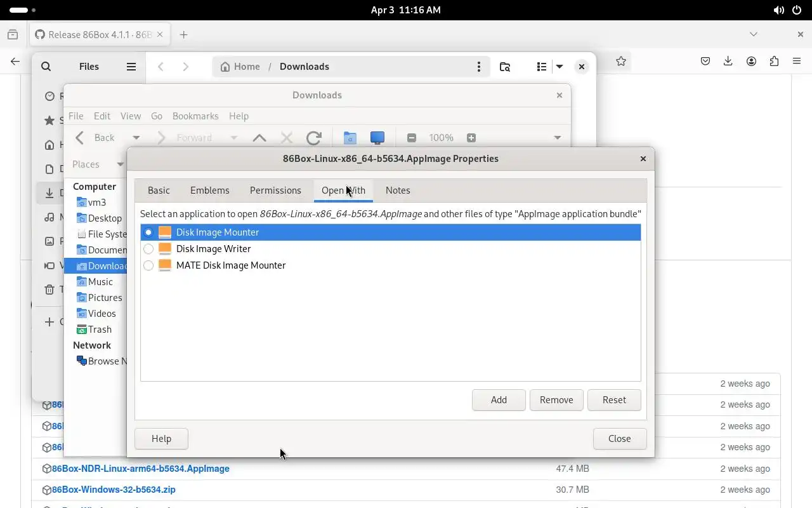Click the Home breadcrumb in Files path bar
The height and width of the screenshot is (508, 812).
pos(240,67)
